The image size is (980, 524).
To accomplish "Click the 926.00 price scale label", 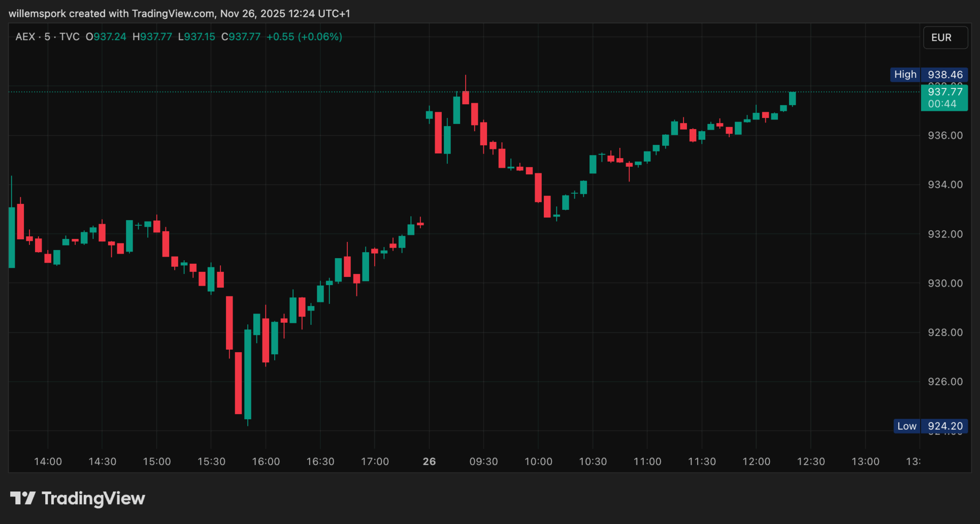I will 944,381.
